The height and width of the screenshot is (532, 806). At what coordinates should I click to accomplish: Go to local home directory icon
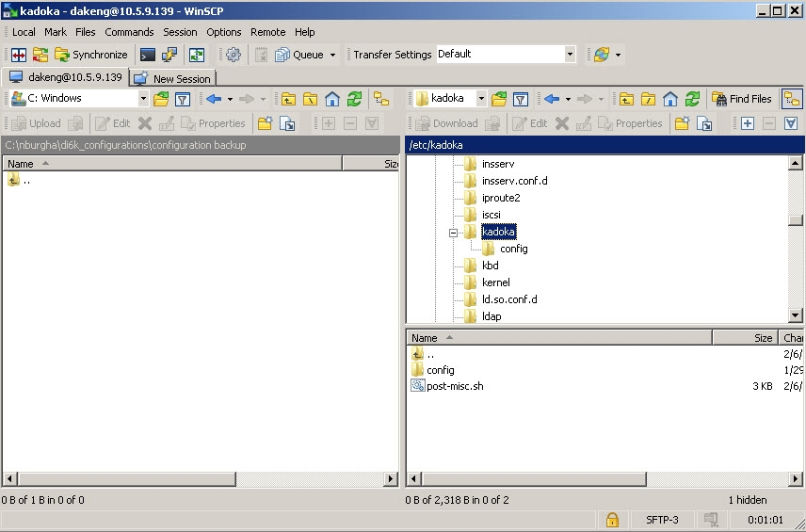point(332,99)
